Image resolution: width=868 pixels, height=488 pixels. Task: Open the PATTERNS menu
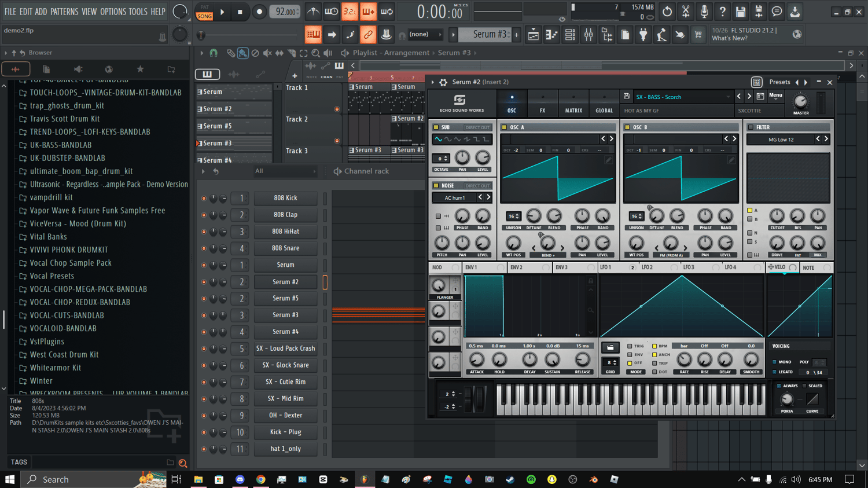point(65,12)
